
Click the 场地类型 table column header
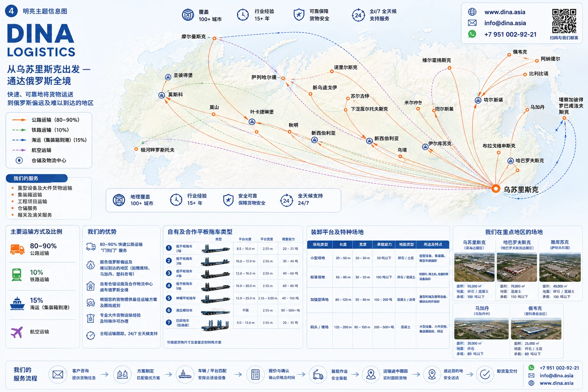pyautogui.click(x=320, y=244)
